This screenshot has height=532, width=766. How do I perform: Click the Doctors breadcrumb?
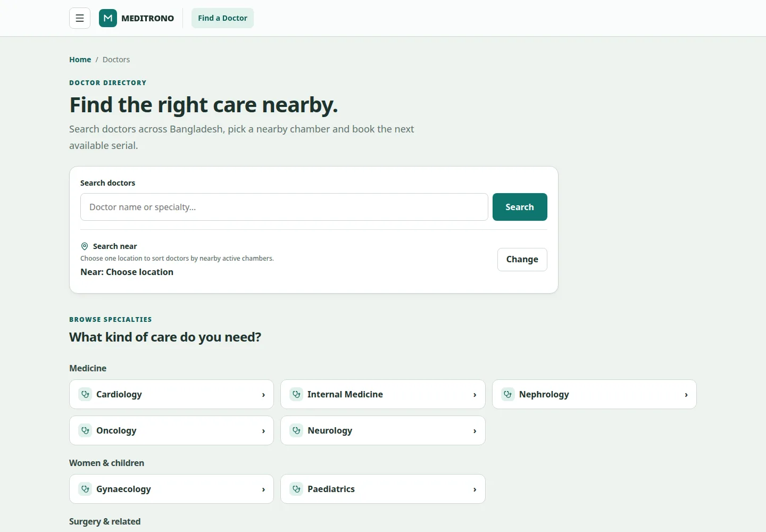pos(116,60)
